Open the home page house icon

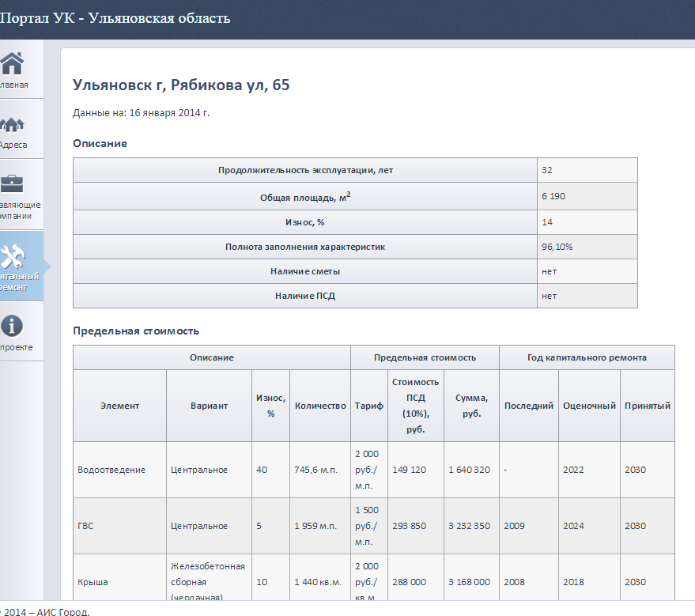(12, 63)
